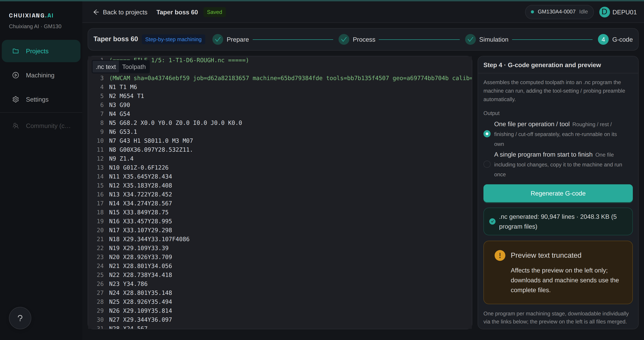Screen dimensions: 644x340
Task: Go Back to projects
Action: 120,12
